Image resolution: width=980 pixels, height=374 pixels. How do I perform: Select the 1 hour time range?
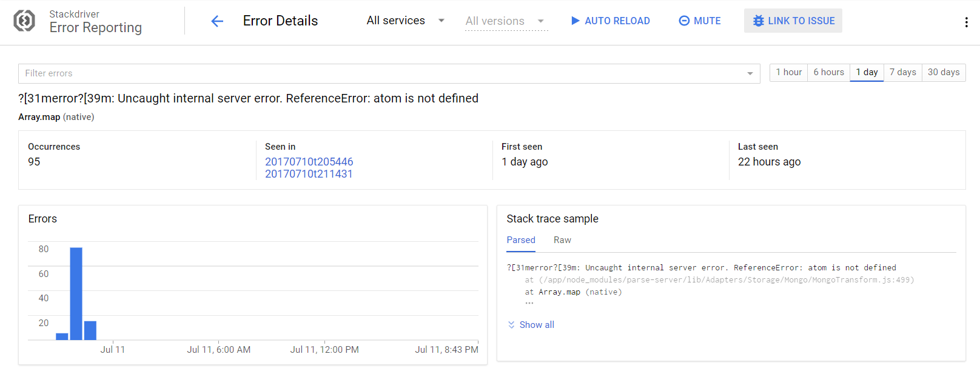point(789,72)
